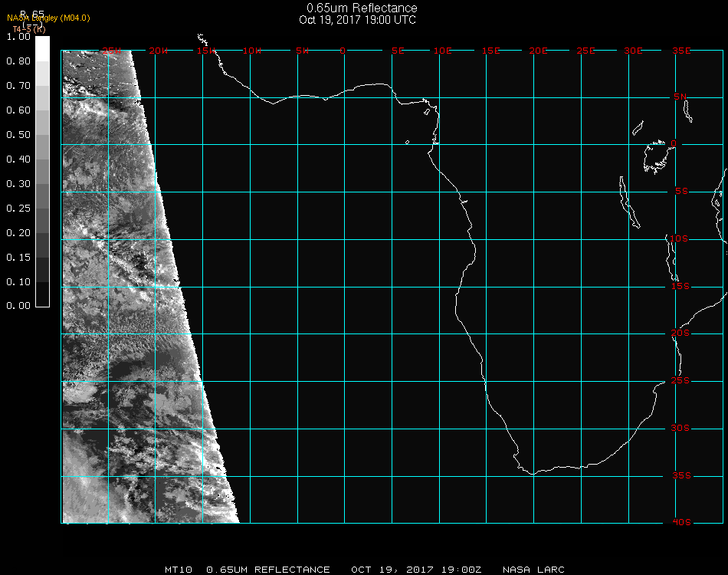The height and width of the screenshot is (575, 728).
Task: Click the 10E longitude label at top
Action: point(443,51)
